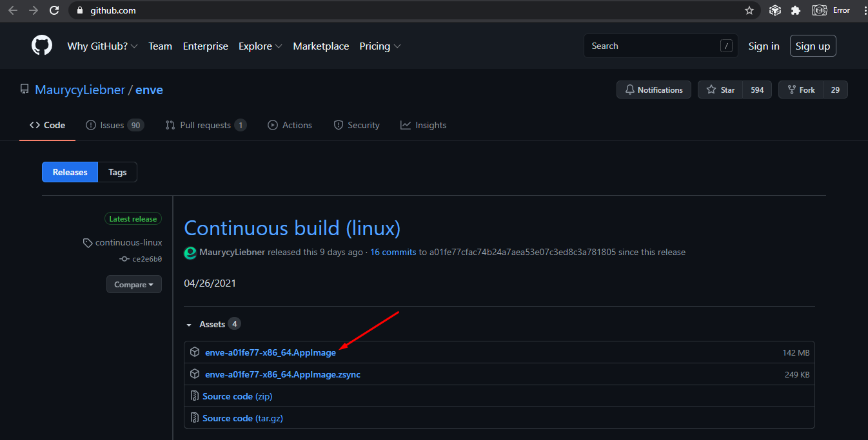The image size is (868, 440).
Task: Click the site lock padlock icon
Action: tap(81, 10)
